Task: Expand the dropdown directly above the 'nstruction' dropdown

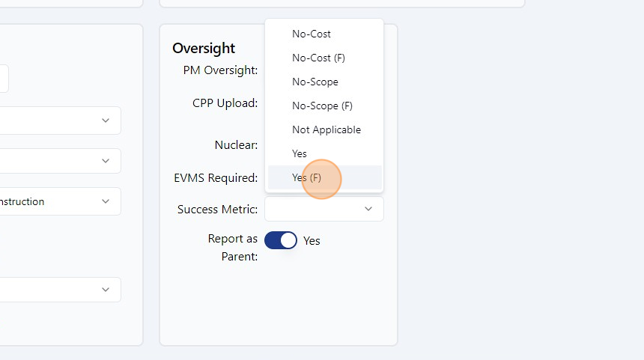Action: 60,161
